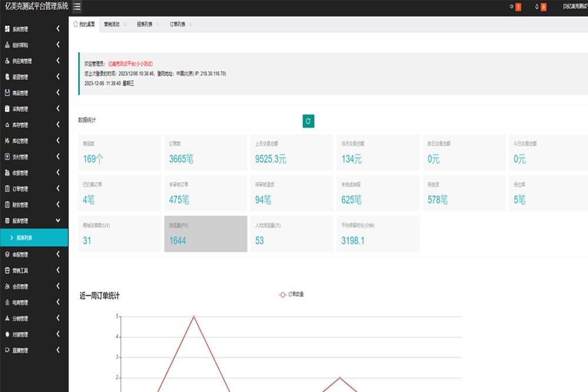Open the user account name in header
This screenshot has height=392, width=588.
(573, 7)
